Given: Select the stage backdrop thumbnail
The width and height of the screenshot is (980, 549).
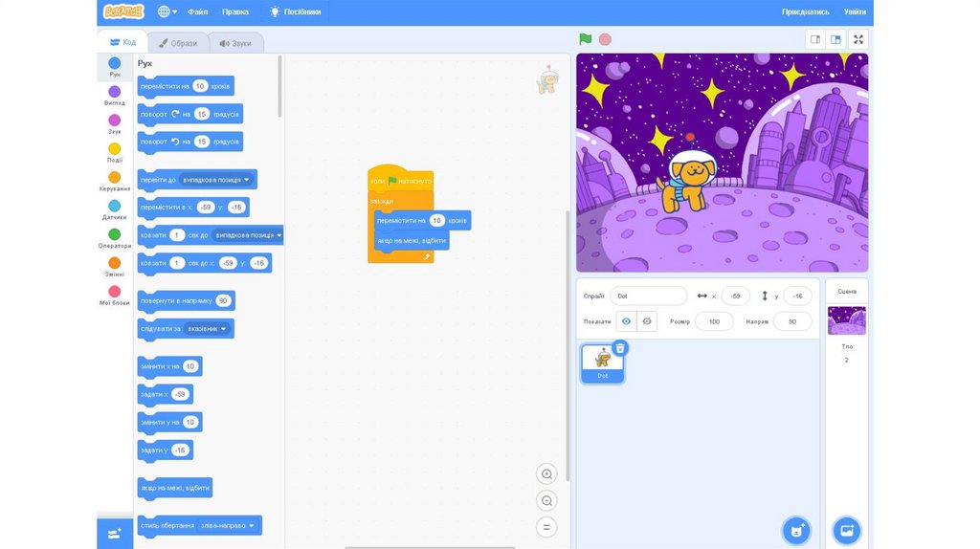Looking at the screenshot, I should [846, 321].
